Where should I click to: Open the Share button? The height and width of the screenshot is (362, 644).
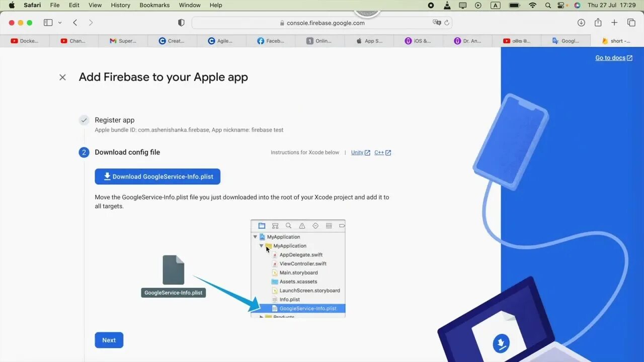[598, 23]
